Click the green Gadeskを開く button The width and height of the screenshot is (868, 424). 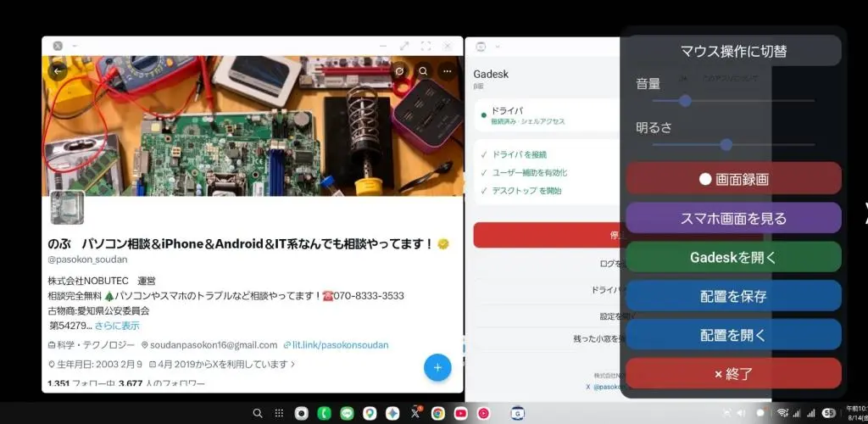pyautogui.click(x=733, y=257)
